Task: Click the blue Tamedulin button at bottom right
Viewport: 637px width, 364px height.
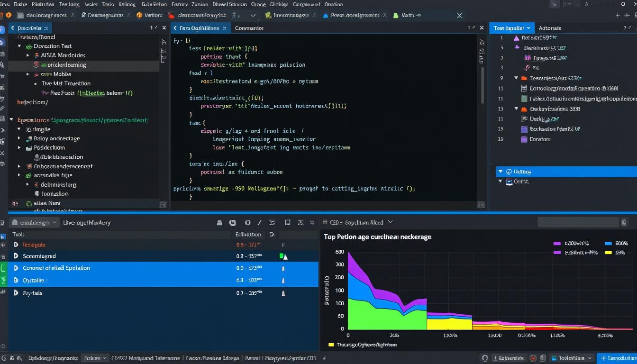Action: click(x=617, y=358)
